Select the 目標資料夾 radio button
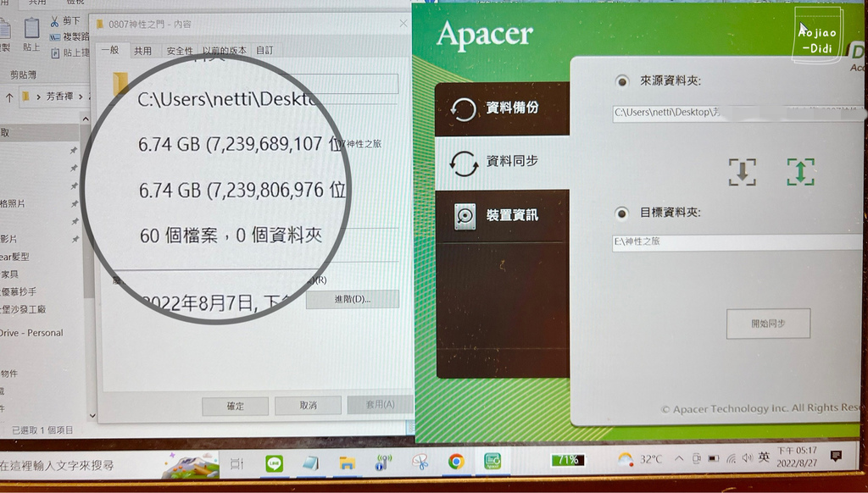The width and height of the screenshot is (868, 493). click(621, 213)
